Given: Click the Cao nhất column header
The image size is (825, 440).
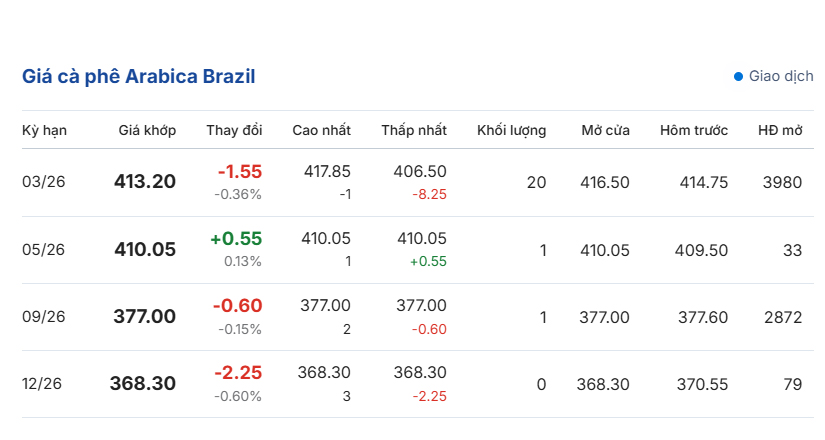Looking at the screenshot, I should (321, 131).
